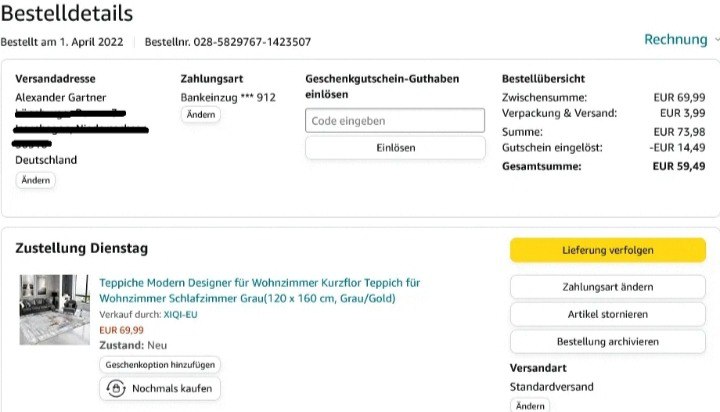Change the Versandadresse with Ändern

(36, 181)
